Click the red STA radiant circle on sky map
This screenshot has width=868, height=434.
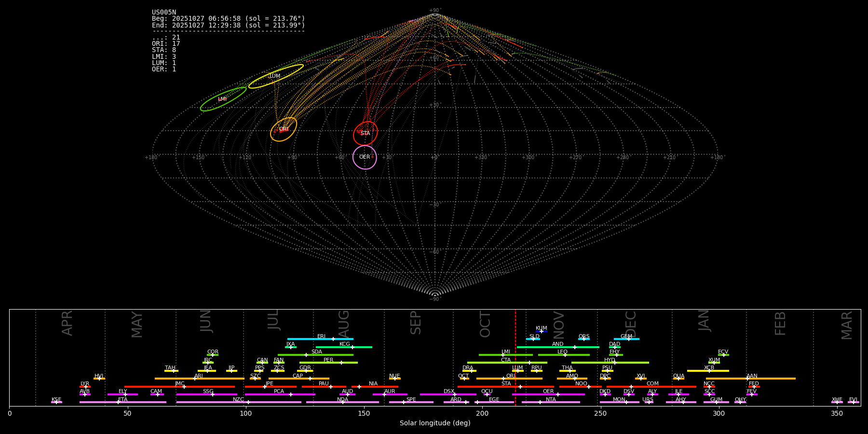click(x=365, y=134)
